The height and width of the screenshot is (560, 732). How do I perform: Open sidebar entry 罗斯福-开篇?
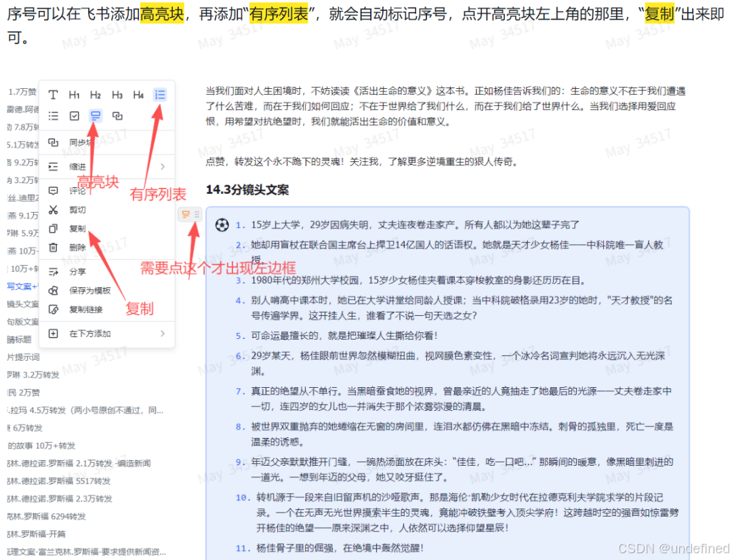coord(36,534)
